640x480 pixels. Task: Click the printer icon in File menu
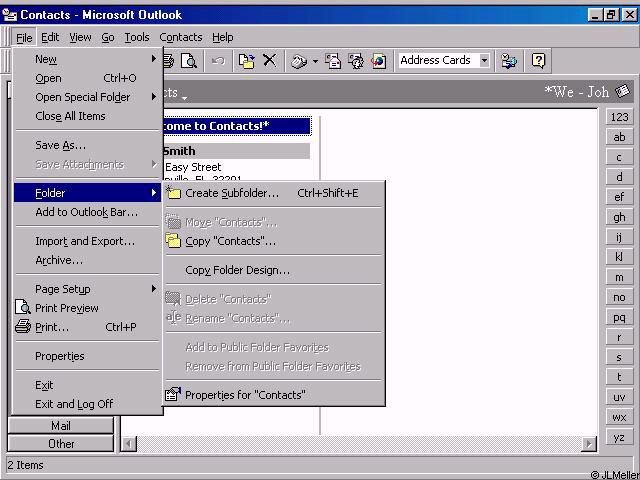point(23,327)
